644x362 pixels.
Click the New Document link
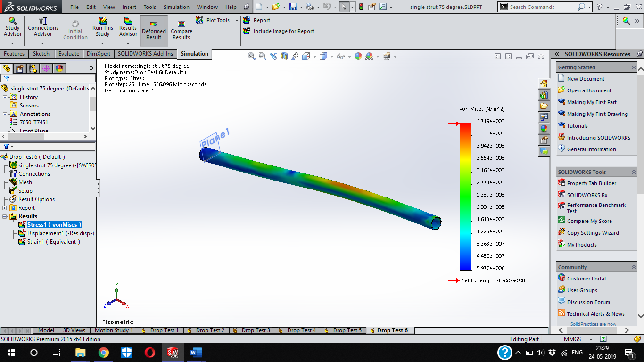click(x=586, y=79)
